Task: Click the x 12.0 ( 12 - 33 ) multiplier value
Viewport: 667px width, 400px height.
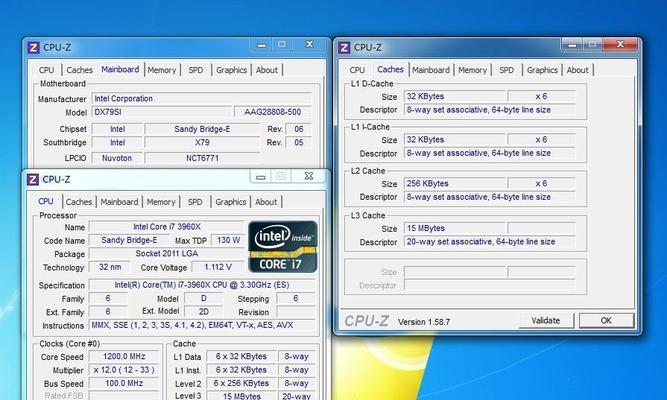Action: (x=124, y=370)
